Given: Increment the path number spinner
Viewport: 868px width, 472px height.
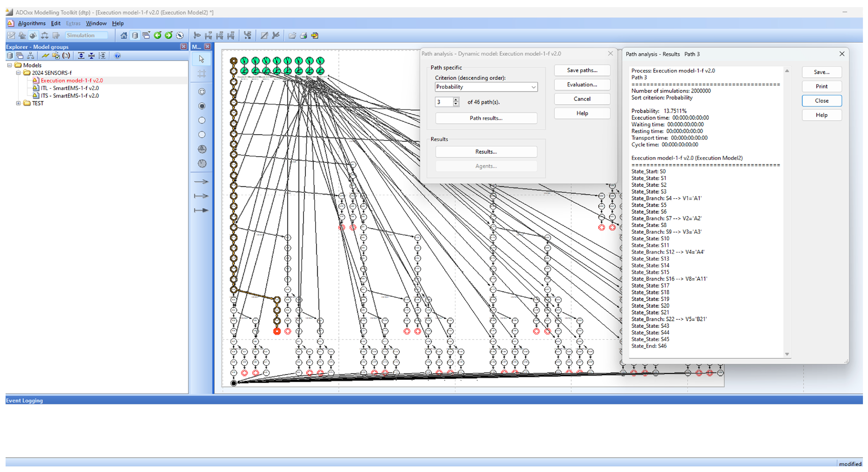Looking at the screenshot, I should click(x=456, y=100).
